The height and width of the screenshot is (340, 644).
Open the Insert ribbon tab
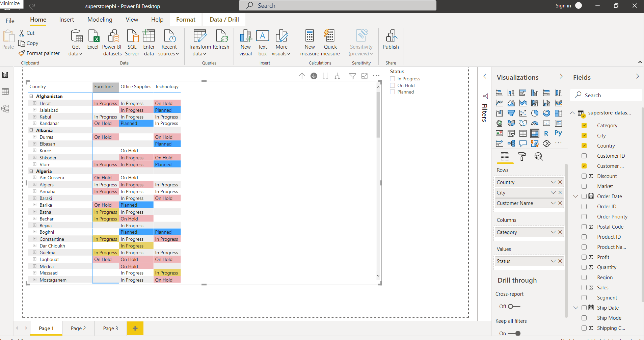click(x=66, y=20)
